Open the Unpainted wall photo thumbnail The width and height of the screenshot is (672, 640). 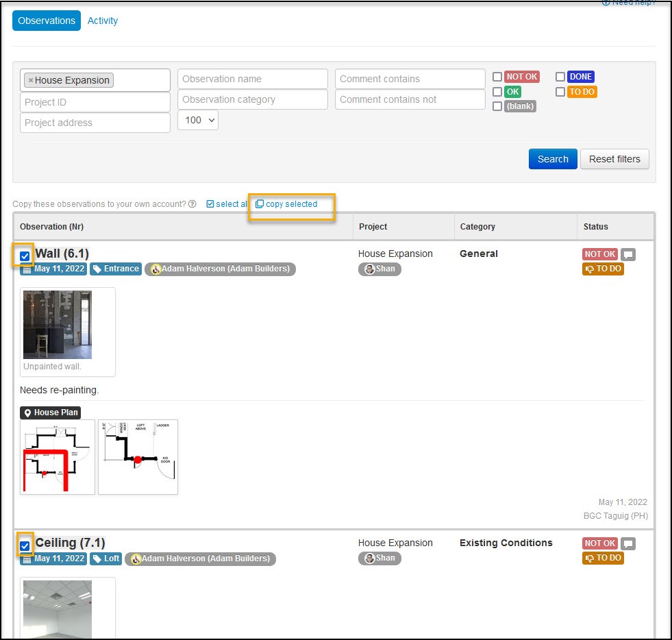click(x=58, y=325)
